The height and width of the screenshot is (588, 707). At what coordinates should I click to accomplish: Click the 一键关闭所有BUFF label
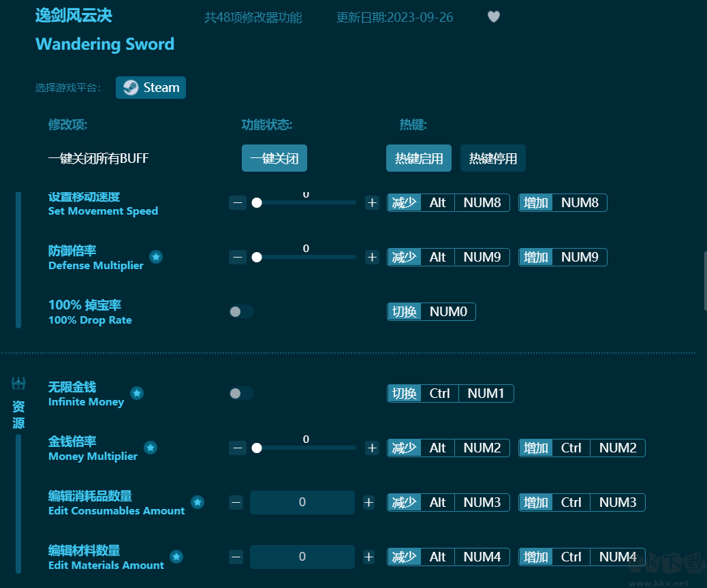98,158
